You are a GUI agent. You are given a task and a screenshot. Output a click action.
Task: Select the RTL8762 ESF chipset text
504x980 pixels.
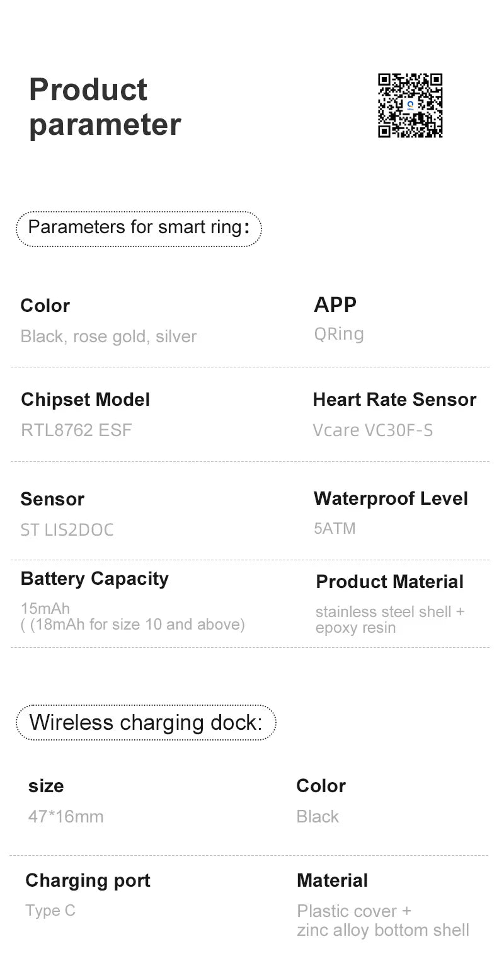76,430
